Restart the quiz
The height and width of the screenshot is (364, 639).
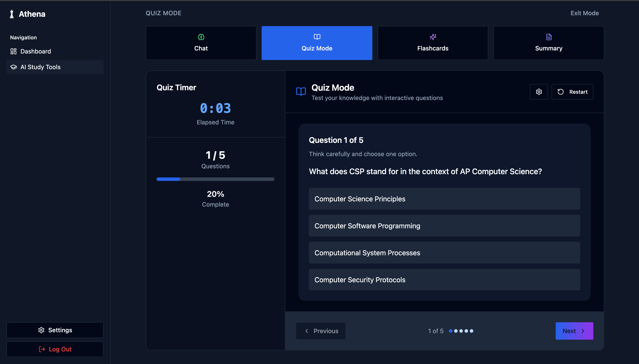point(572,92)
